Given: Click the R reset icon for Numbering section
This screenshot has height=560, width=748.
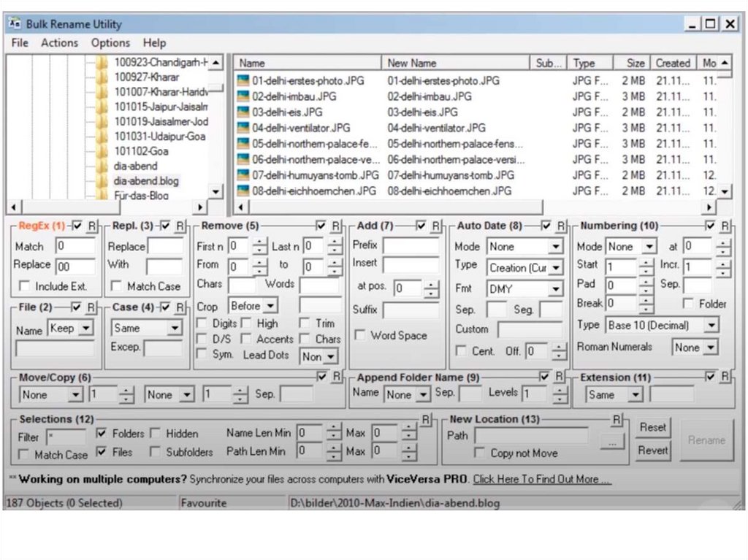Looking at the screenshot, I should tap(725, 226).
